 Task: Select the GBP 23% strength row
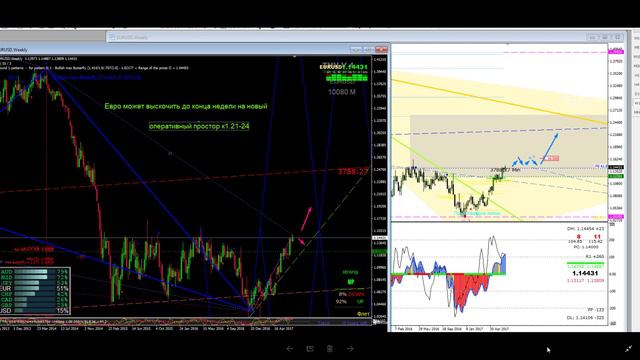[34, 305]
